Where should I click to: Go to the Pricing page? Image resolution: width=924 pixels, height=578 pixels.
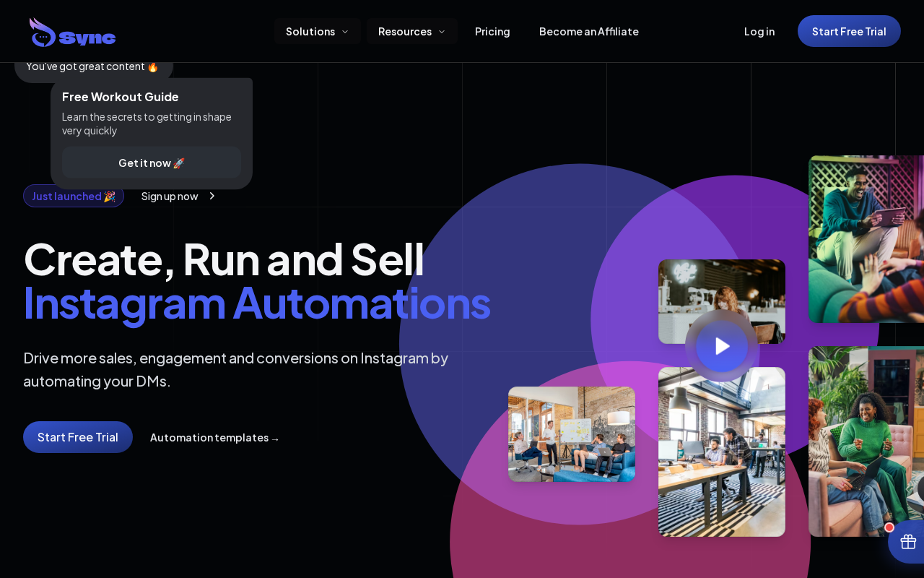pyautogui.click(x=492, y=31)
